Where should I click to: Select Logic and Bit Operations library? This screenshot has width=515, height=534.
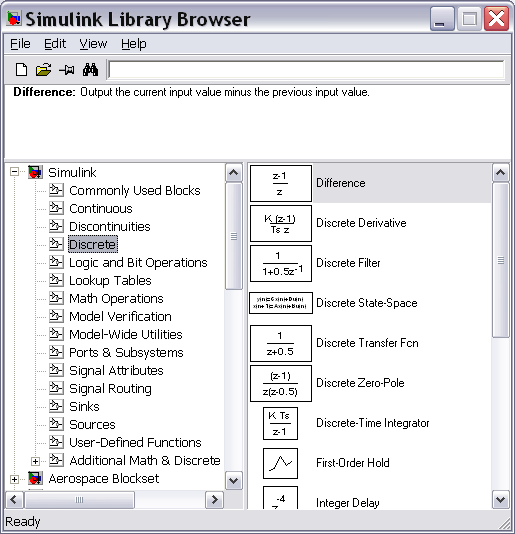pyautogui.click(x=138, y=263)
